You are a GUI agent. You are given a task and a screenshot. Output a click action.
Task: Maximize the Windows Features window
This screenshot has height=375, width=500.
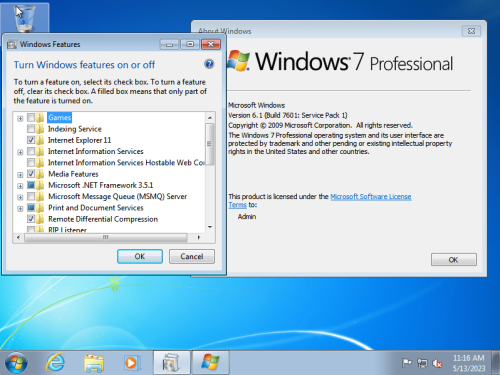pos(190,44)
